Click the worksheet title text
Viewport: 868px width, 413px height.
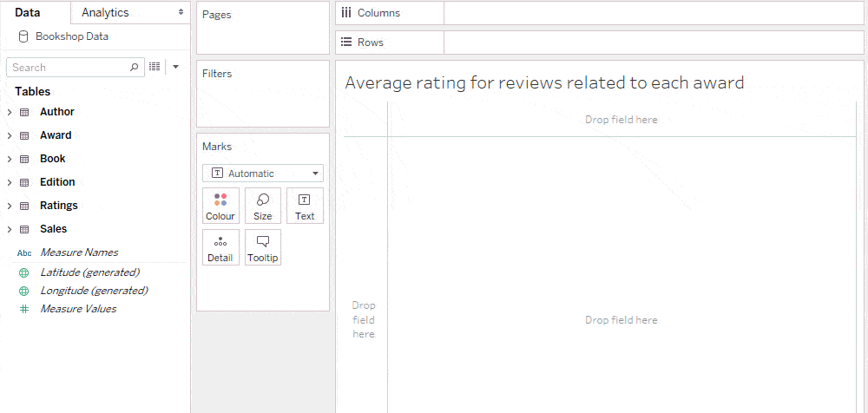tap(544, 83)
